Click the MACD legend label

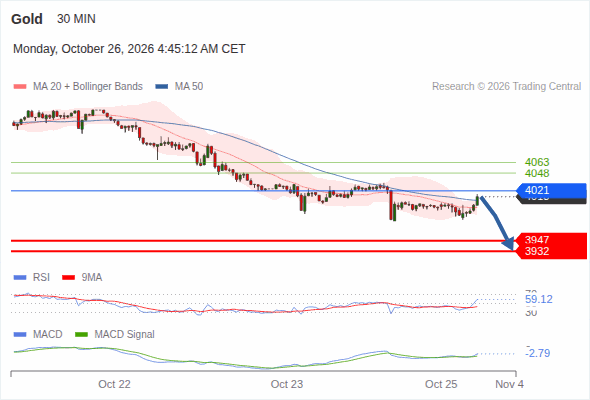click(x=48, y=335)
